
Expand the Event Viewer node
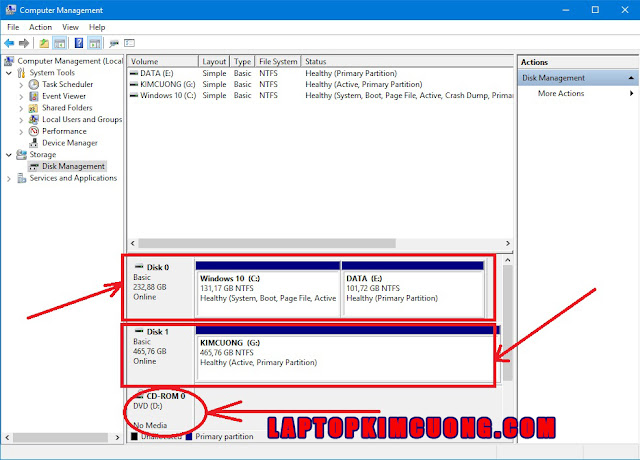(21, 96)
